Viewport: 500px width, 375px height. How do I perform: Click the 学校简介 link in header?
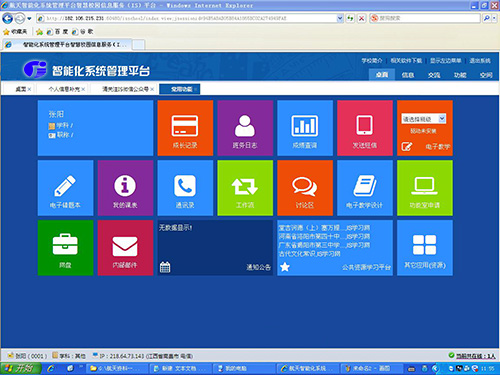pos(372,61)
